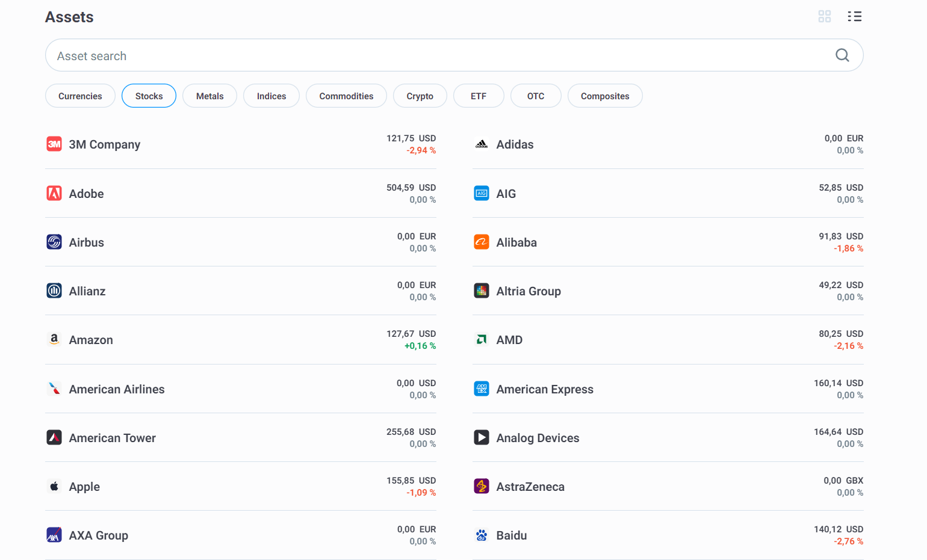
Task: Select the Stocks category tab
Action: coord(149,96)
